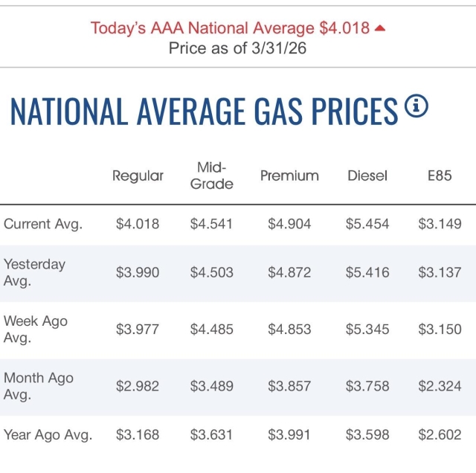Select the Regular column header
The width and height of the screenshot is (476, 473).
[138, 176]
